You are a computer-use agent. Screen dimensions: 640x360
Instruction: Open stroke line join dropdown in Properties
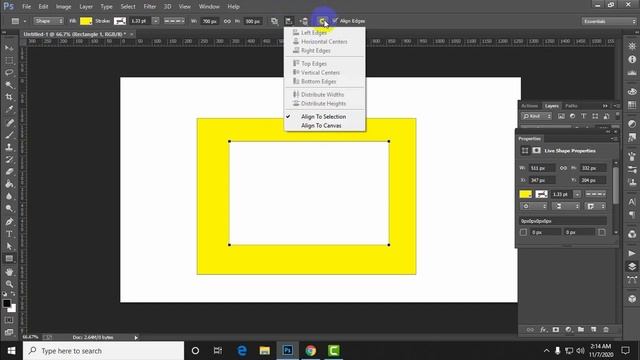coord(596,206)
